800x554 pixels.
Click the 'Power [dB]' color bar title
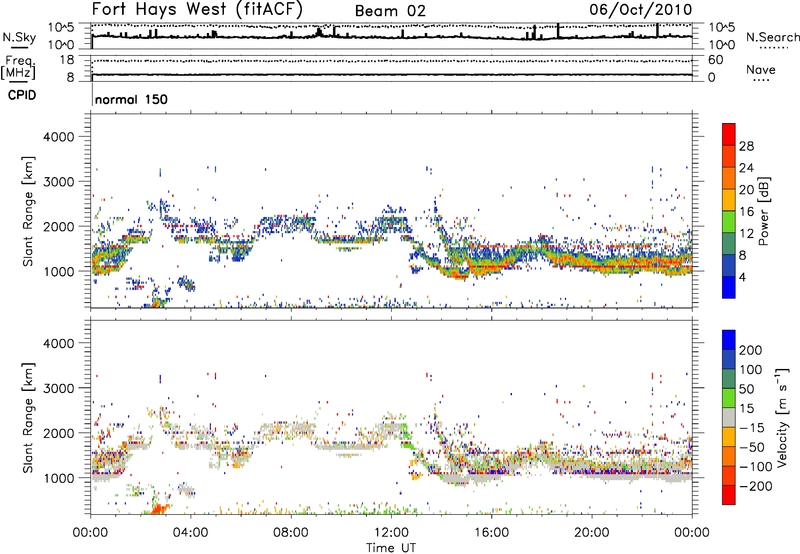pyautogui.click(x=764, y=211)
